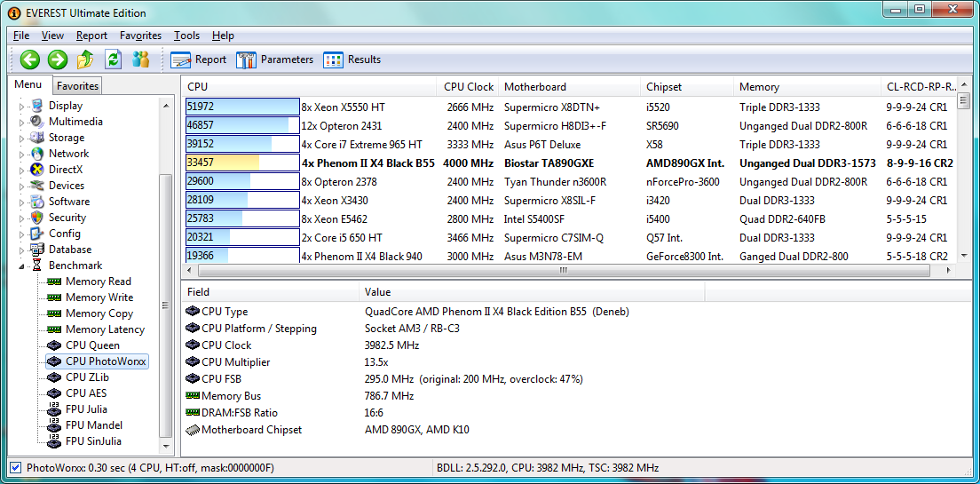Select the Benchmark hourglass icon

pos(37,266)
